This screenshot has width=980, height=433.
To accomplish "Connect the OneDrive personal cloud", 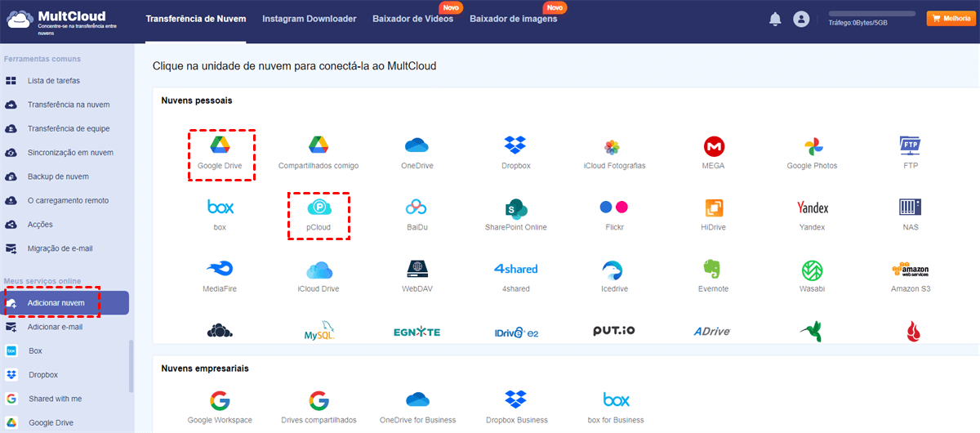I will (x=416, y=152).
